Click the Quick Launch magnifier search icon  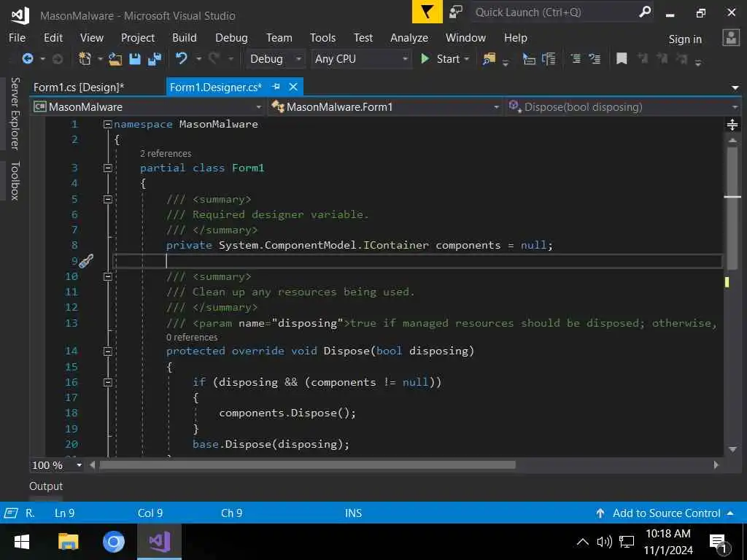click(x=645, y=12)
